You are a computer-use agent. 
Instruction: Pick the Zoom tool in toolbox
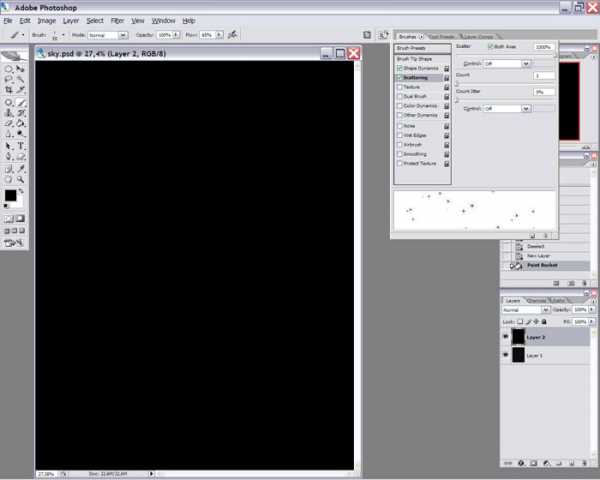pos(21,179)
